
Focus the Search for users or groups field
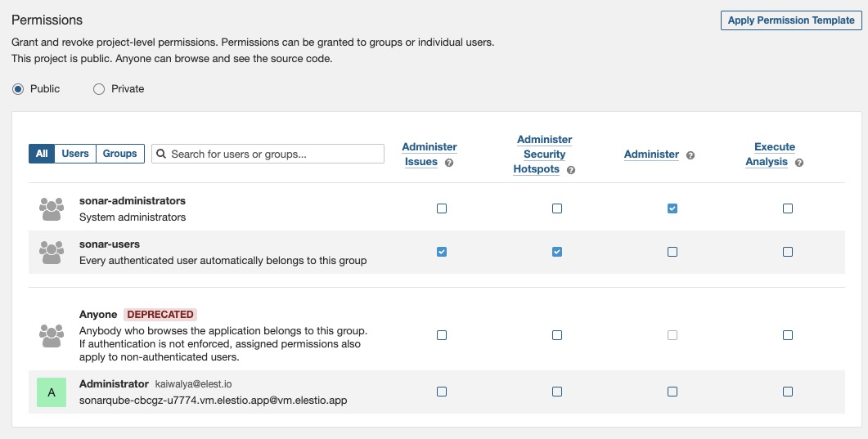point(268,154)
